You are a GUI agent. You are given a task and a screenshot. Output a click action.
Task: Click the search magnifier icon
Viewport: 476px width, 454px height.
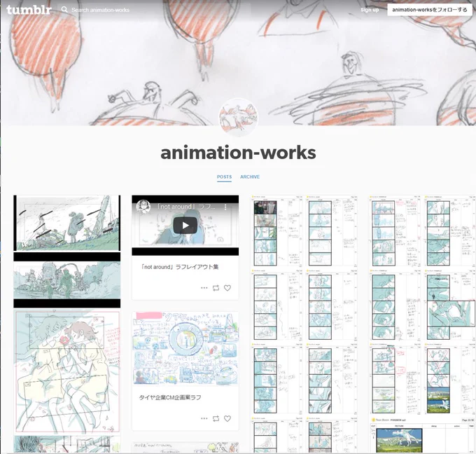point(64,10)
